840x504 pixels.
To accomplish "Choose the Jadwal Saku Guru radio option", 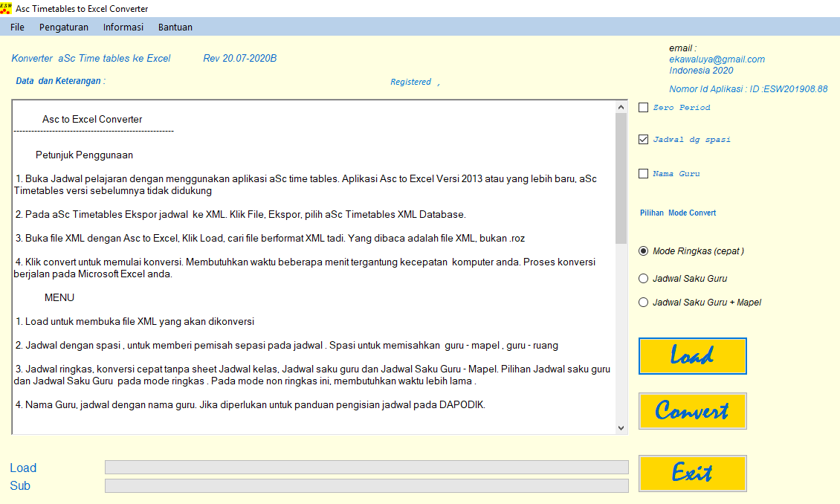I will point(644,279).
